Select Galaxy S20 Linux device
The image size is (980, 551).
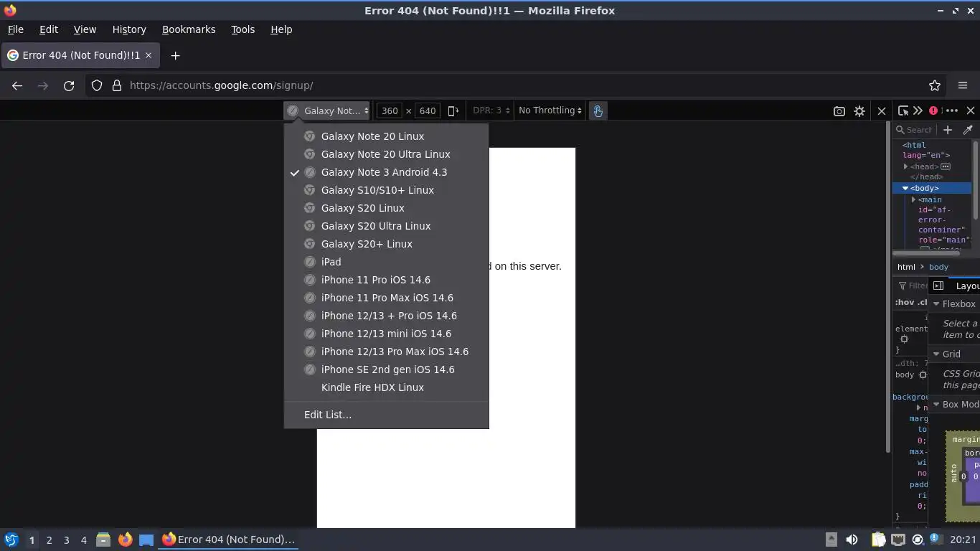click(x=386, y=208)
